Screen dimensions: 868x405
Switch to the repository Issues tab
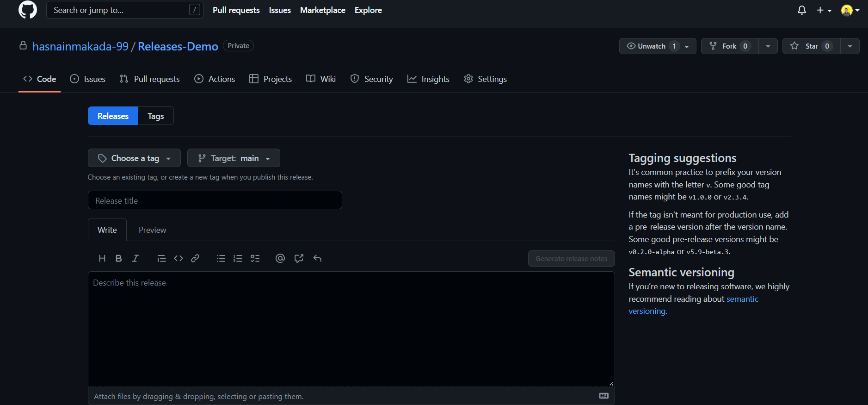click(88, 79)
